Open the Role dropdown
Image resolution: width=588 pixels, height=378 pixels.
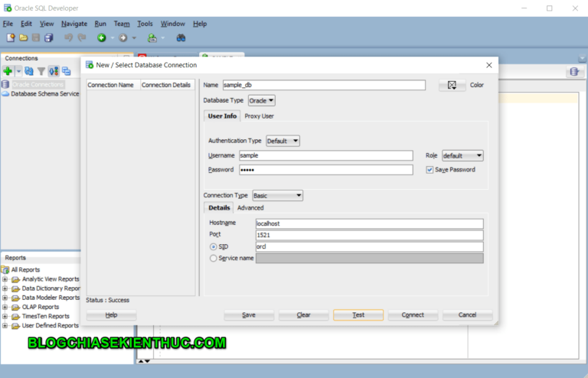click(462, 155)
